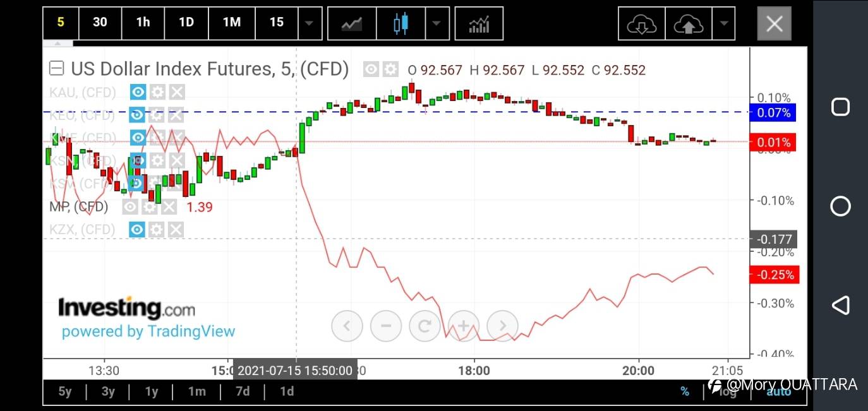The height and width of the screenshot is (411, 868).
Task: Enable auto scaling on the chart
Action: tap(778, 391)
